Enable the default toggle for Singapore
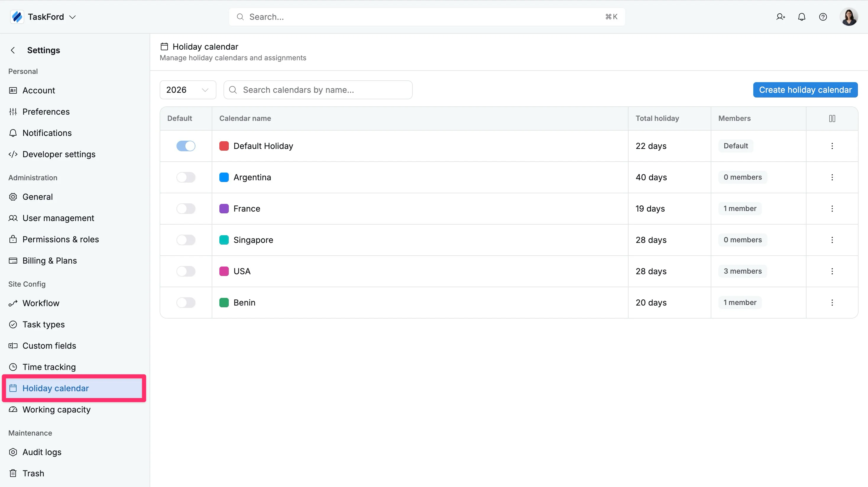 click(186, 240)
